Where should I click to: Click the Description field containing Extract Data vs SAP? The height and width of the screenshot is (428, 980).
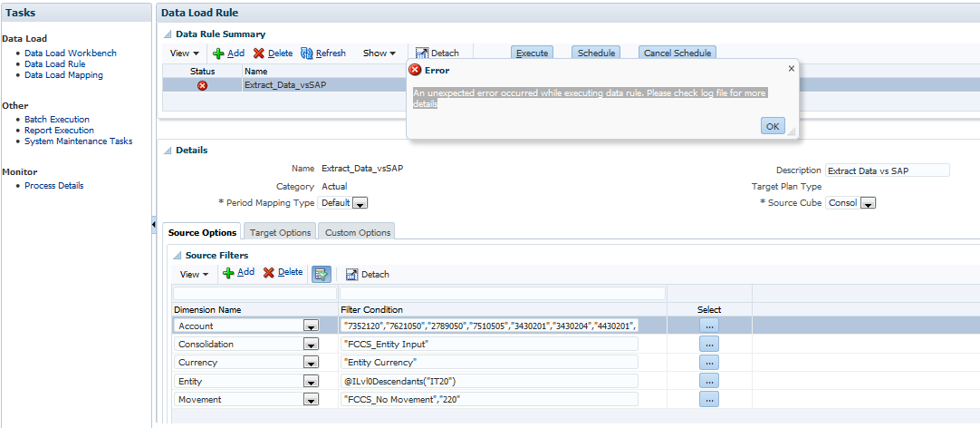pos(887,170)
